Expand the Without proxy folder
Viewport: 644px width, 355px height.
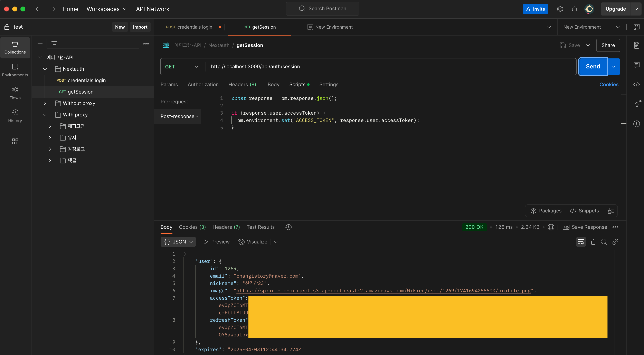point(45,103)
